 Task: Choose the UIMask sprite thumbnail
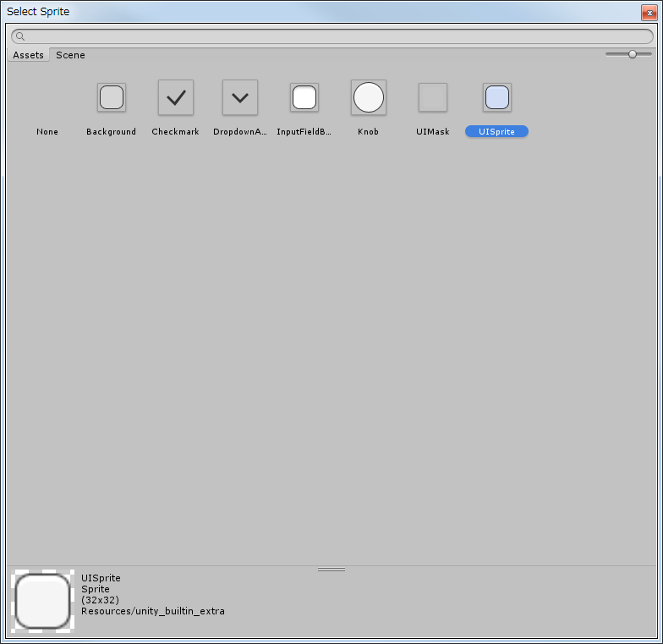click(433, 97)
